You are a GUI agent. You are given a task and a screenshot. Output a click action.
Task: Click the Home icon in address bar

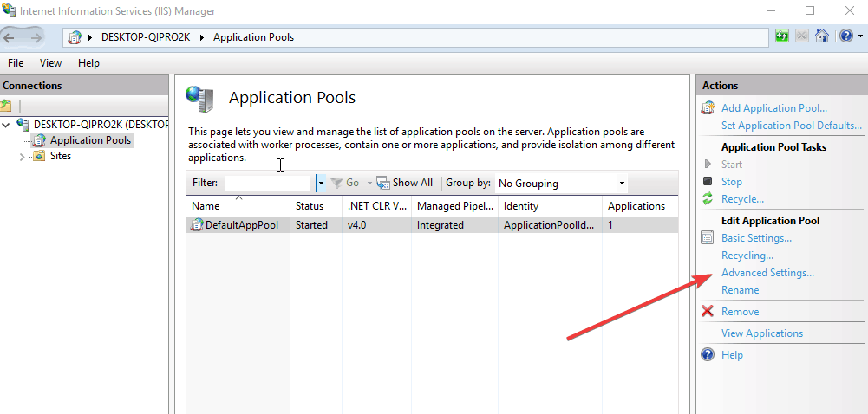coord(822,36)
